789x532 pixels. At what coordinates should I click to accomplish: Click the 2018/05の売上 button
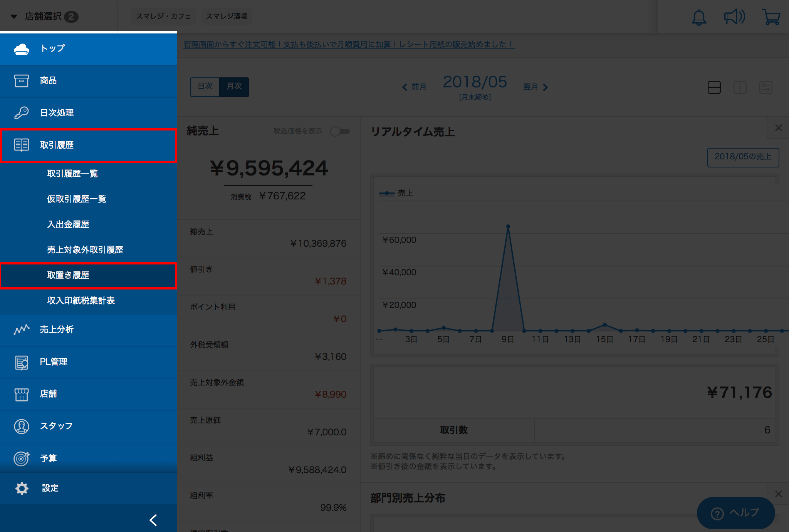point(743,157)
